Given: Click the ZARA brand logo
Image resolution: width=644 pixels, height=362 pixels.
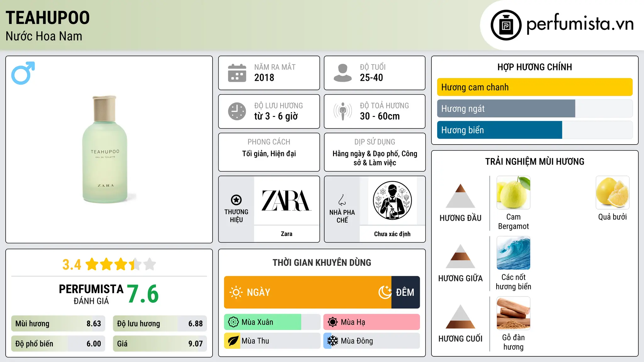Looking at the screenshot, I should pyautogui.click(x=286, y=200).
